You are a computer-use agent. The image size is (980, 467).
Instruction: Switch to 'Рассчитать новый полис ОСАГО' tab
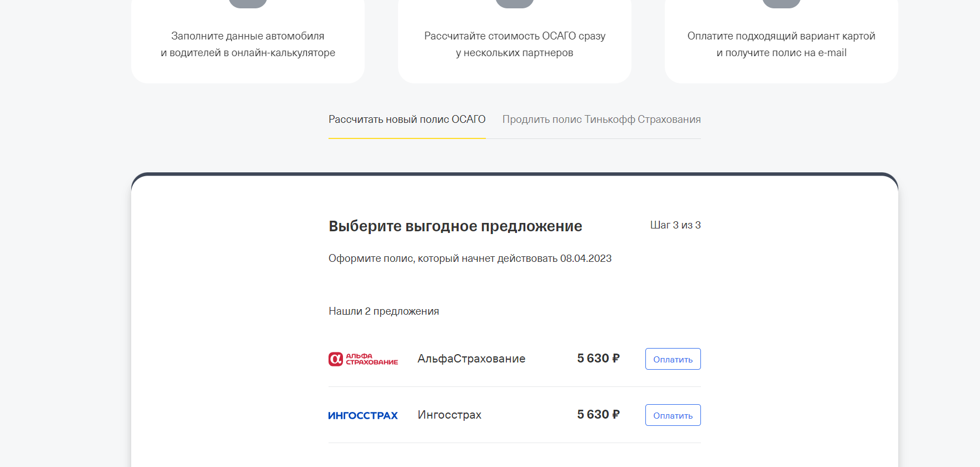[x=407, y=120]
